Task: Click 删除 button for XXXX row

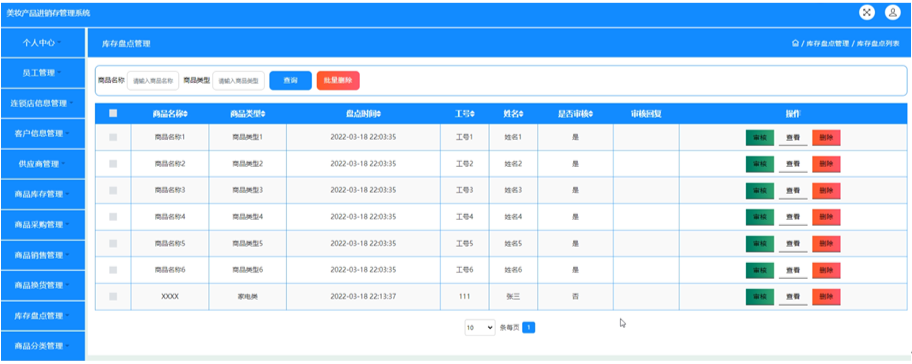Action: point(826,297)
